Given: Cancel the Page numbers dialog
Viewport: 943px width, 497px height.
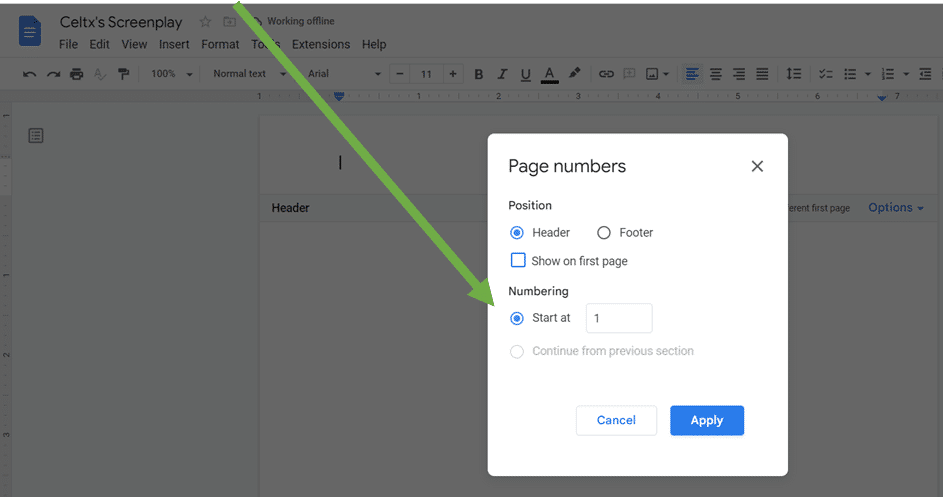Looking at the screenshot, I should pyautogui.click(x=616, y=421).
